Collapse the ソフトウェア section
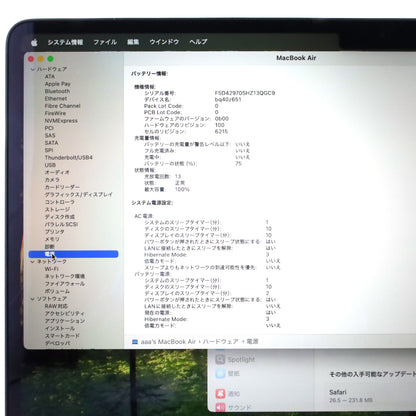416x416 pixels. tap(32, 299)
